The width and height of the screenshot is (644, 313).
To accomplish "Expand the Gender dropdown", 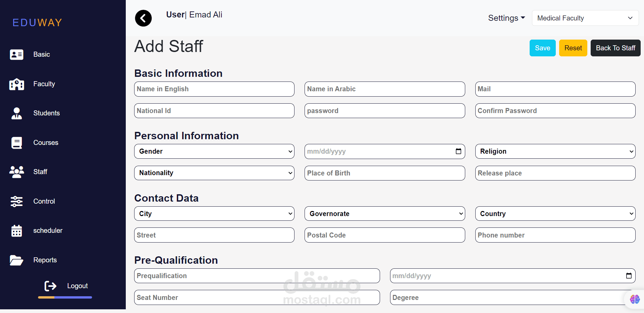I will pos(214,151).
